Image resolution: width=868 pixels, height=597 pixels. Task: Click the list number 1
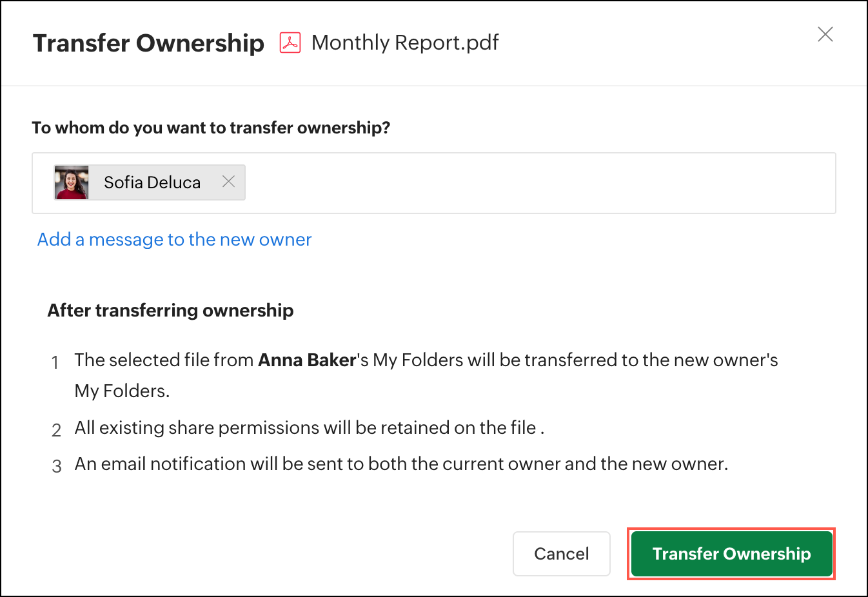click(55, 362)
